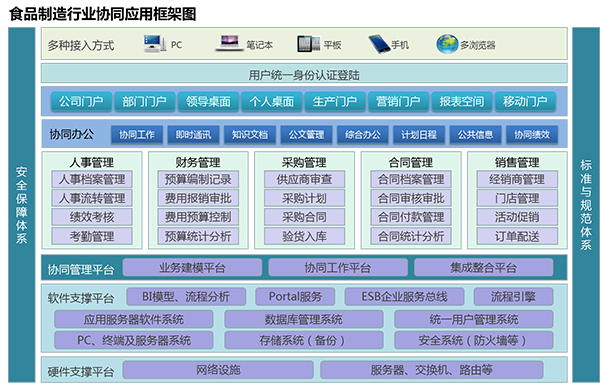Click the laptop 笔记本 icon
Screen dimensions: 600x385
pyautogui.click(x=230, y=44)
